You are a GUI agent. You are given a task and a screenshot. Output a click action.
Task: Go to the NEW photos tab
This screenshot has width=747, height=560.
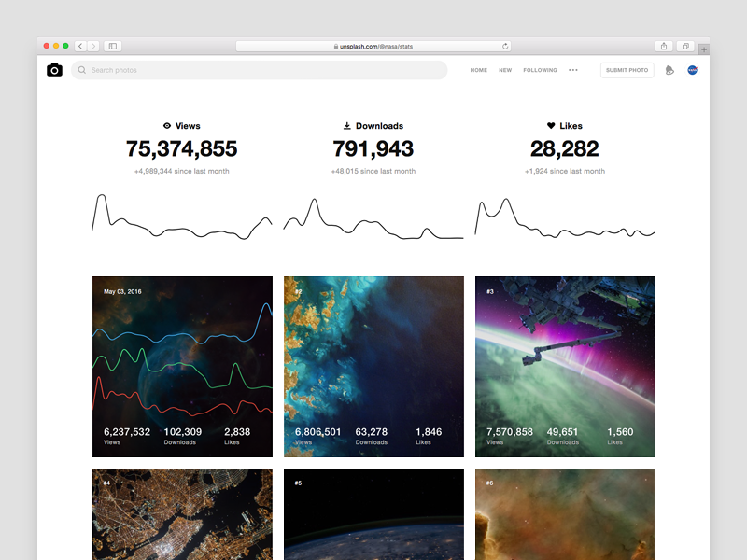coord(505,70)
